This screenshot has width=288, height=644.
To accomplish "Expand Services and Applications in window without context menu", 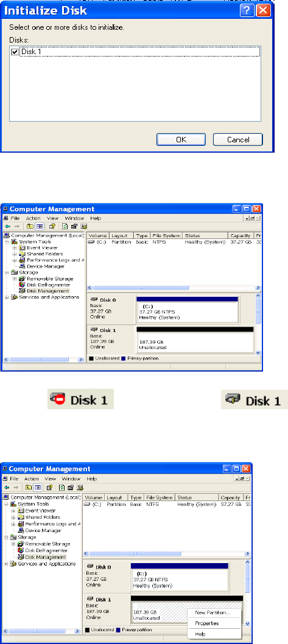I will tap(7, 297).
